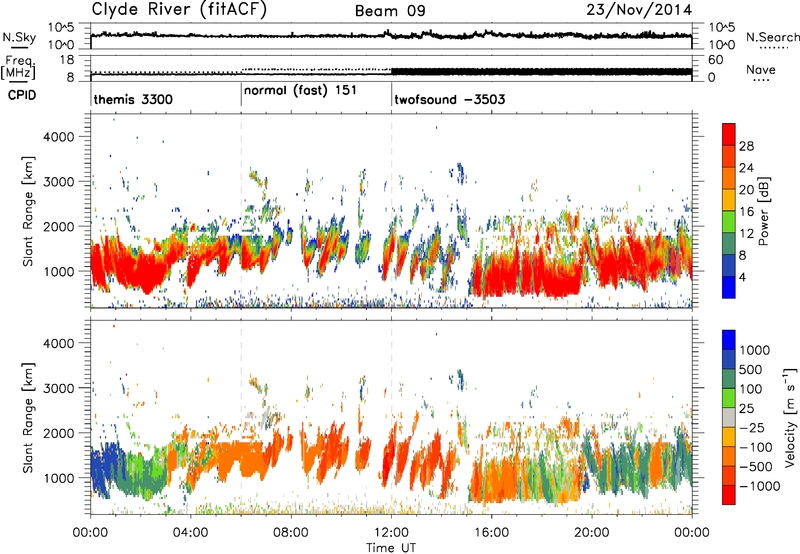Click the '16:00' time tick label

pos(491,533)
